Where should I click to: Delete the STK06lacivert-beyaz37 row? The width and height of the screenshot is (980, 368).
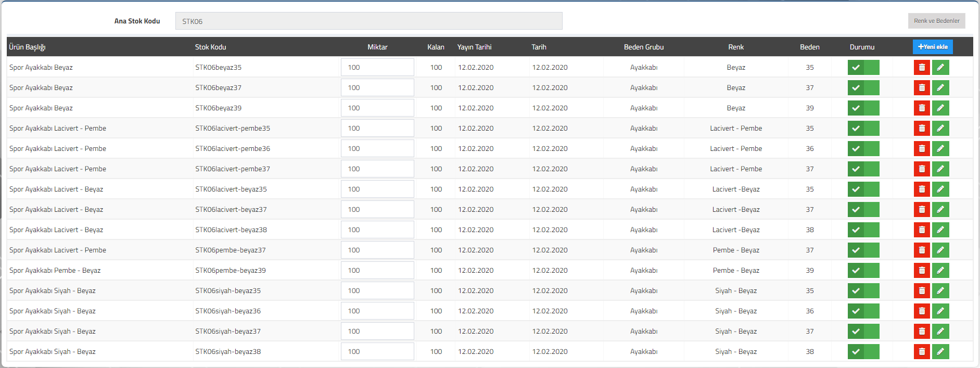tap(922, 210)
